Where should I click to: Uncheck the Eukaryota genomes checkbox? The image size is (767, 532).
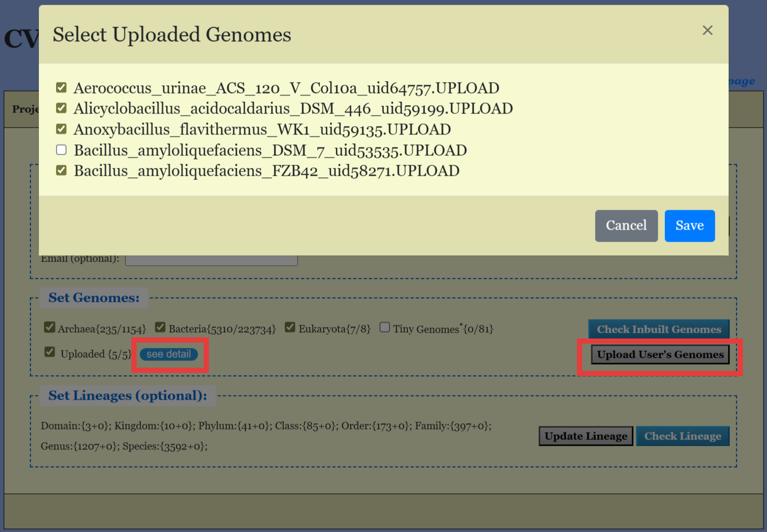pos(290,327)
